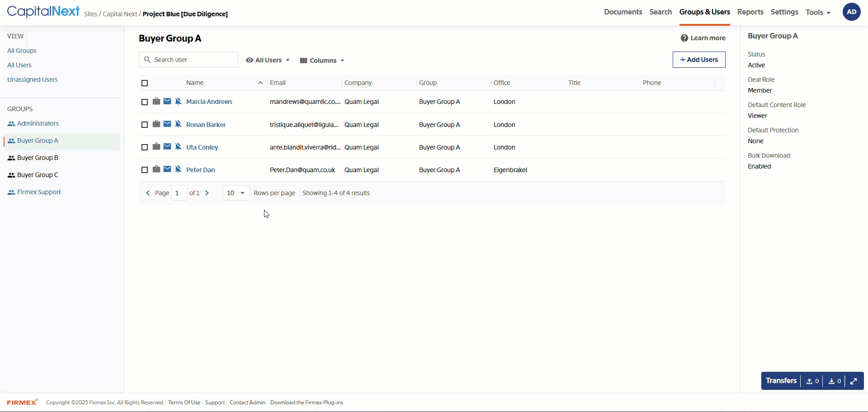The height and width of the screenshot is (412, 868).
Task: Open the Uta Conley user link
Action: pyautogui.click(x=202, y=147)
